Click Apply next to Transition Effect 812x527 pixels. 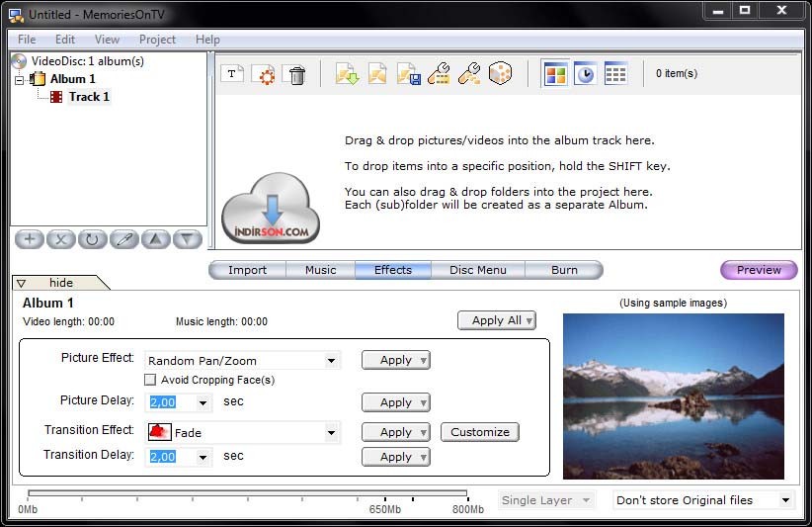tap(396, 432)
